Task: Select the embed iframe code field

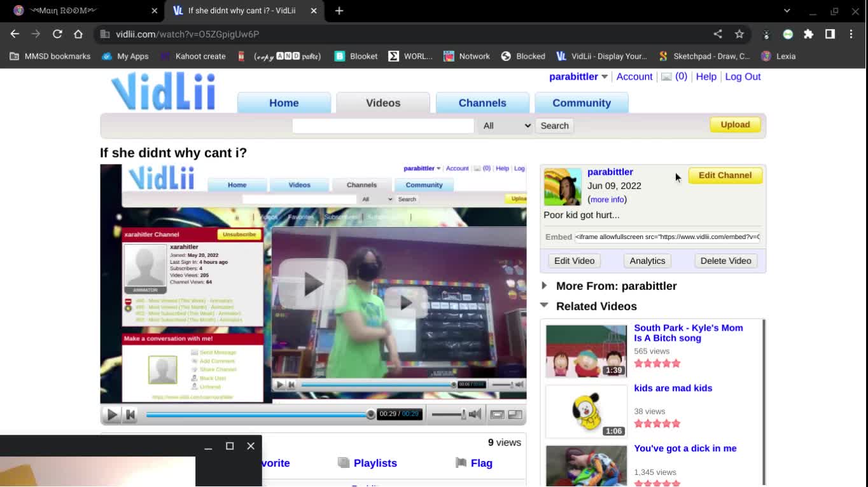Action: [x=667, y=237]
